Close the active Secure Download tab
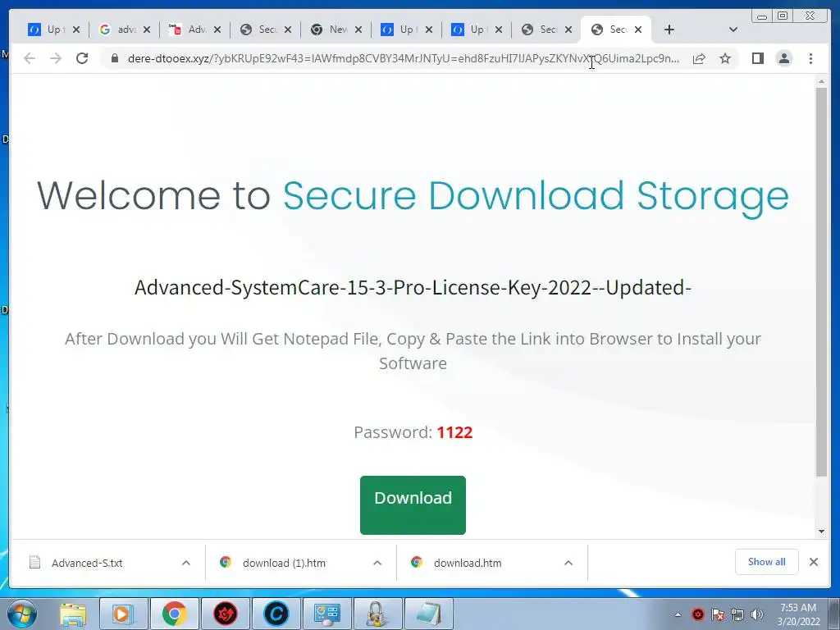Screen dimensions: 840x630 pos(638,30)
